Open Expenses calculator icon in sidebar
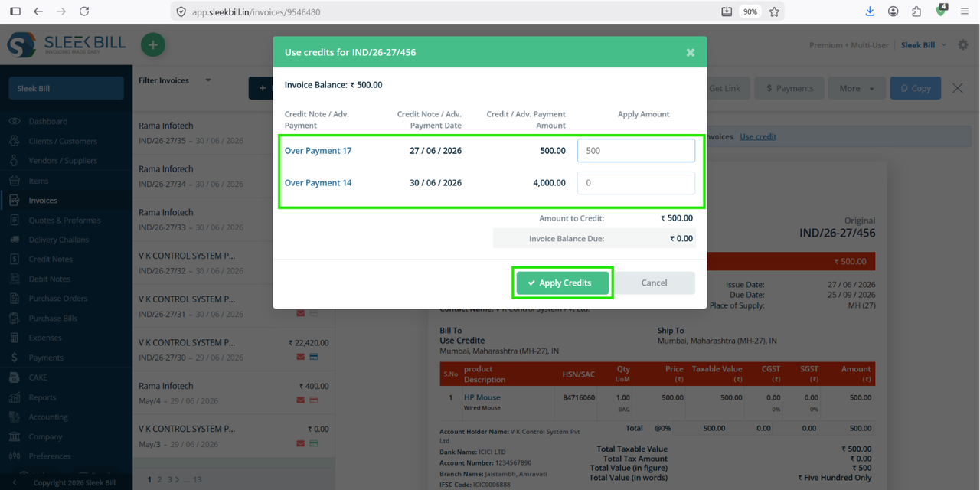The width and height of the screenshot is (980, 490). [x=15, y=338]
